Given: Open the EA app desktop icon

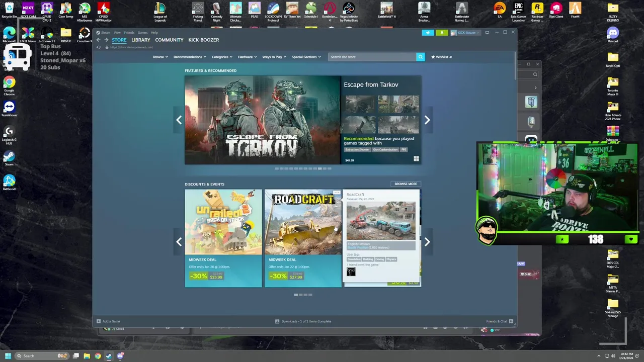Looking at the screenshot, I should [500, 11].
